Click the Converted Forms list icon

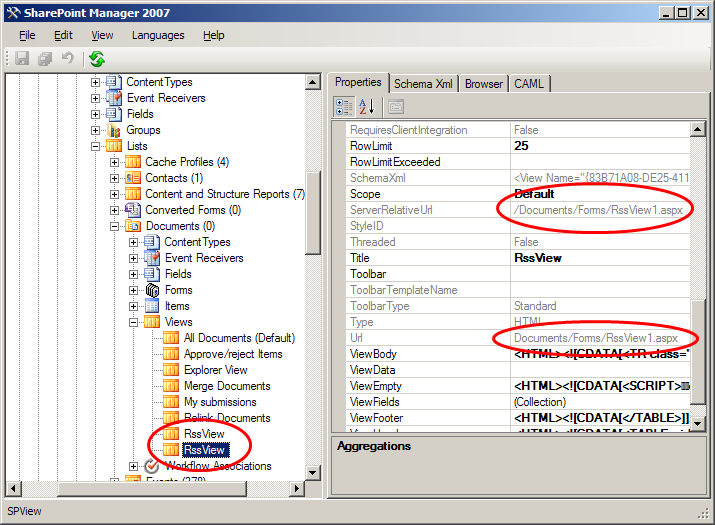coord(133,210)
